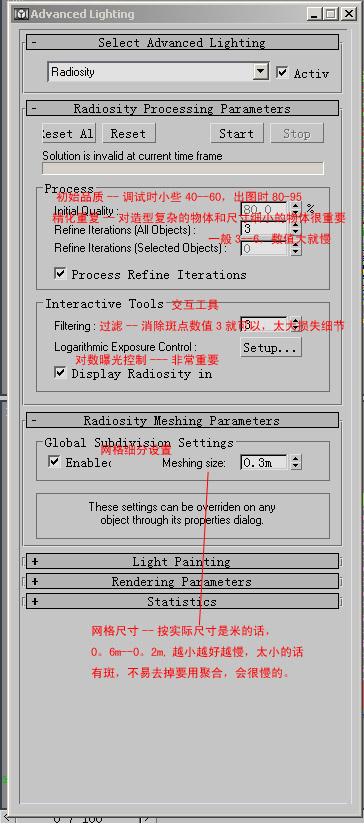This screenshot has height=823, width=364.
Task: Expand the Light Painting rollout
Action: [183, 562]
